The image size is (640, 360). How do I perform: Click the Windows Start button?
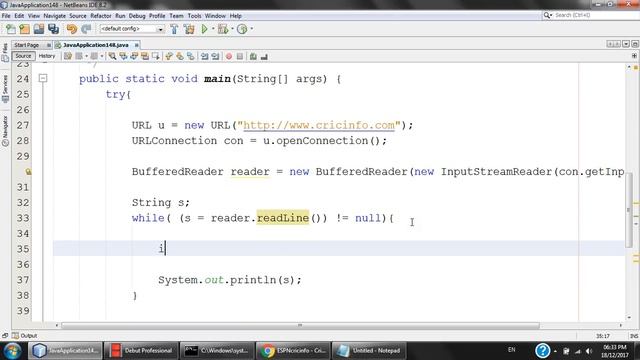(12, 351)
